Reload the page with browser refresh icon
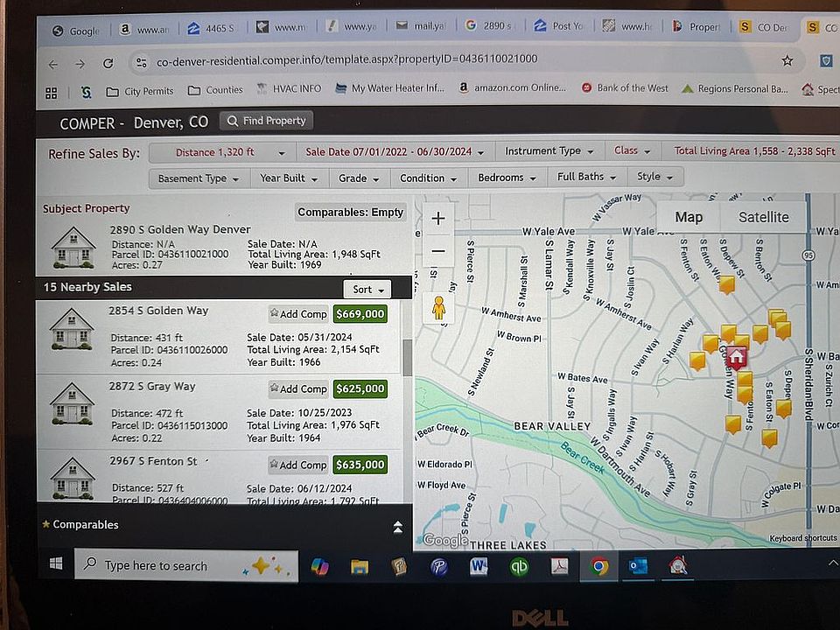Image resolution: width=840 pixels, height=630 pixels. point(108,63)
